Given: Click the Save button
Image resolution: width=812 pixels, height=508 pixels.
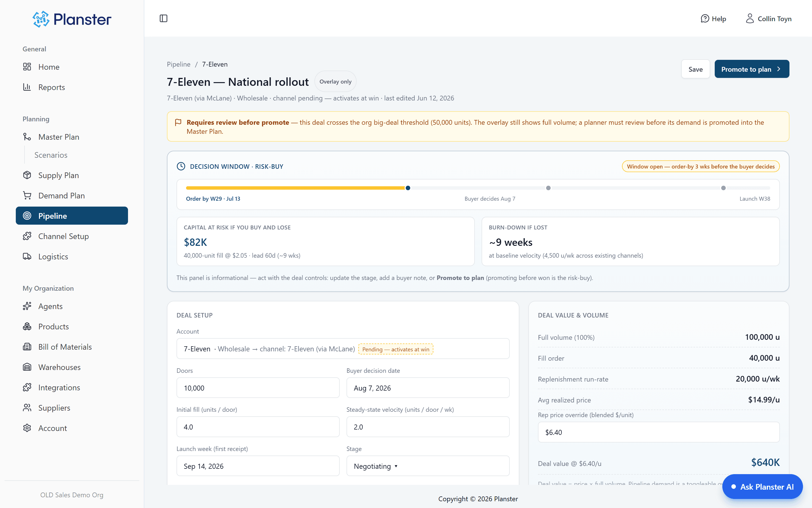Looking at the screenshot, I should (x=696, y=69).
